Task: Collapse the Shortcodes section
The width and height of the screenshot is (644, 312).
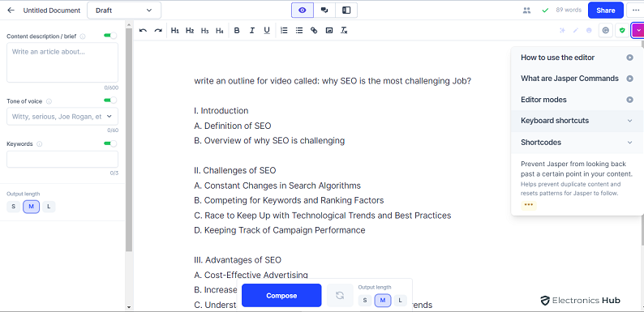Action: (577, 143)
